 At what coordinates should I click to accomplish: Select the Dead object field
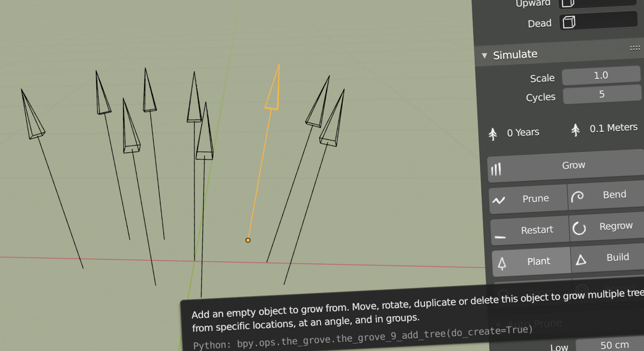(598, 21)
